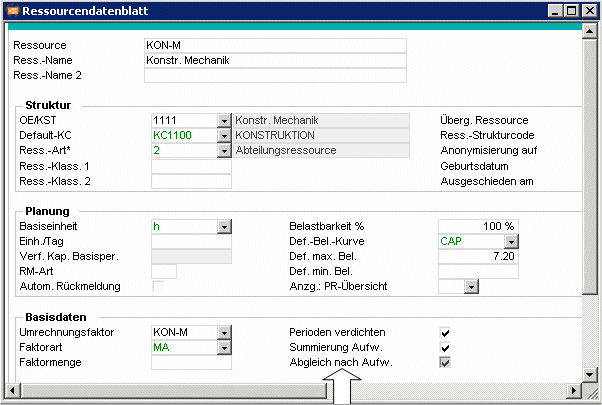Click the vertical scrollbar down arrow
The image size is (602, 405).
click(589, 374)
